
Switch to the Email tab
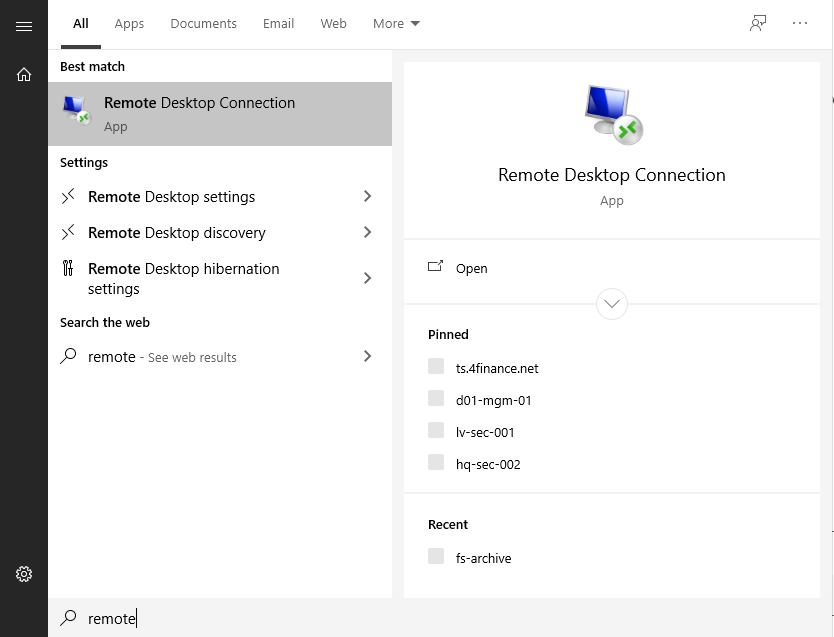(278, 23)
